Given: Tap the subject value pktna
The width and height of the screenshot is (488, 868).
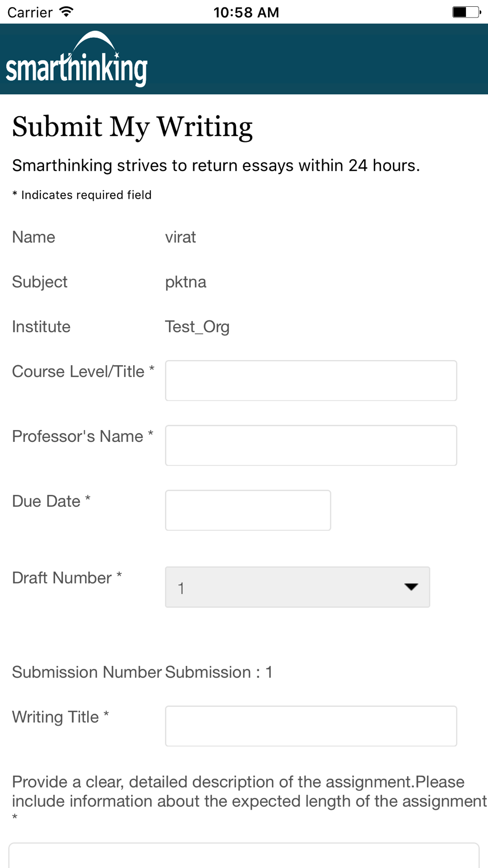Looking at the screenshot, I should point(185,282).
